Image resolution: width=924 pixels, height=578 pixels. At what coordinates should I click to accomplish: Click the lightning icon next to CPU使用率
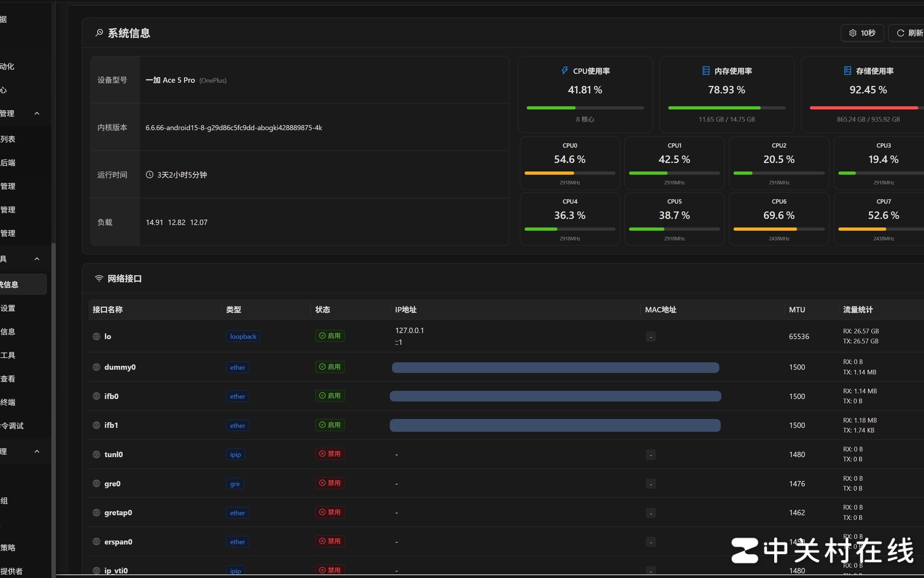point(564,71)
